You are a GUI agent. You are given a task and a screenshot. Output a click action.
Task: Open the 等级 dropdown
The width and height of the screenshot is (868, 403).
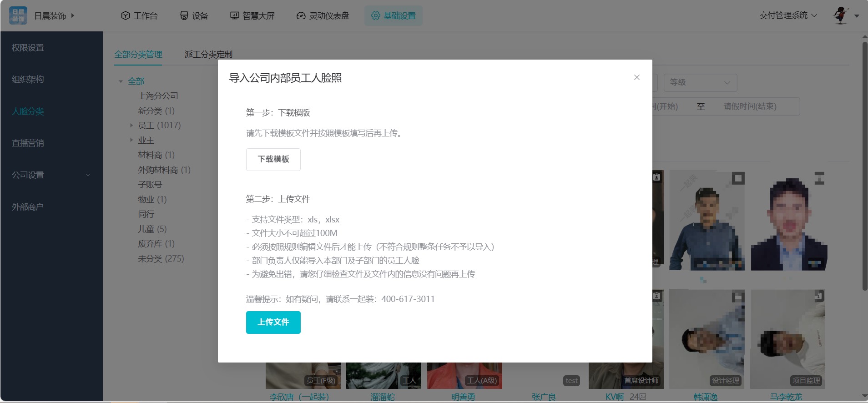pos(700,82)
